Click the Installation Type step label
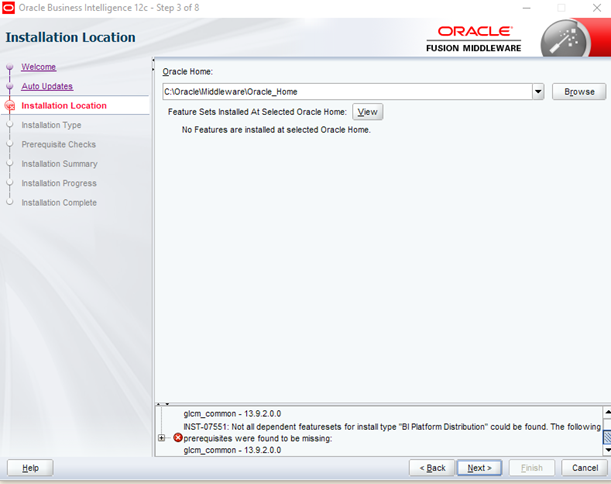Image resolution: width=611 pixels, height=484 pixels. 51,125
